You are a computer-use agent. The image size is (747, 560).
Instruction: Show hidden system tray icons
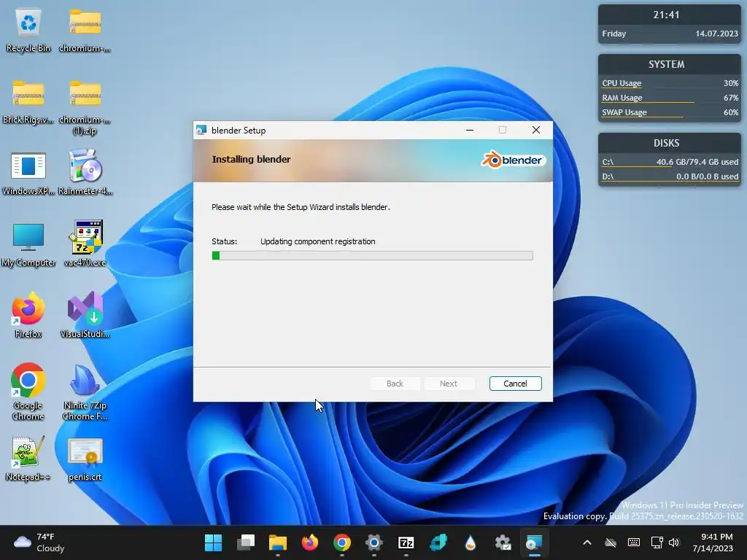point(587,542)
